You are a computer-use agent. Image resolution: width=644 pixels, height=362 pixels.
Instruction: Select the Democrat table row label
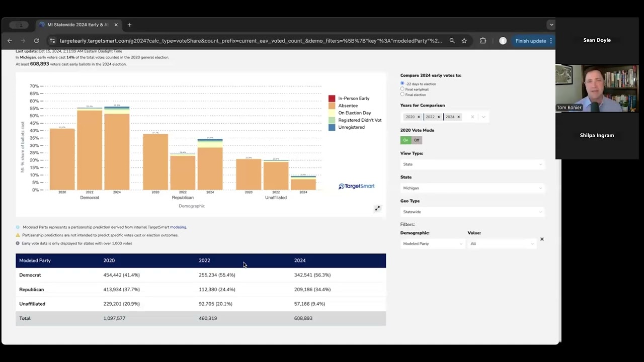coord(30,275)
